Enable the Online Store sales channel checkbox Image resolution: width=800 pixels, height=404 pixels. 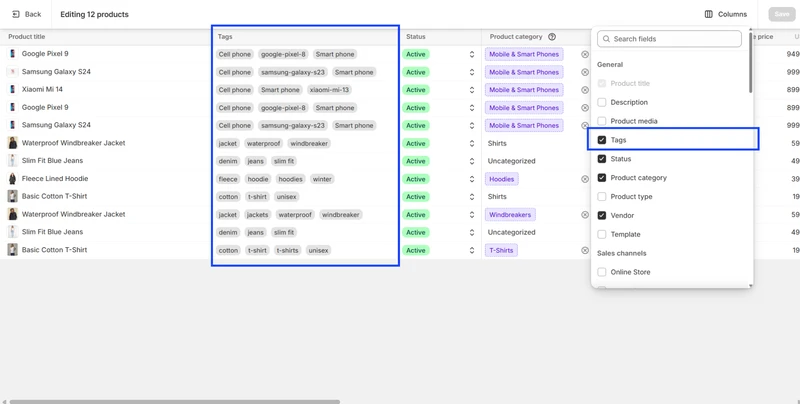pos(602,272)
